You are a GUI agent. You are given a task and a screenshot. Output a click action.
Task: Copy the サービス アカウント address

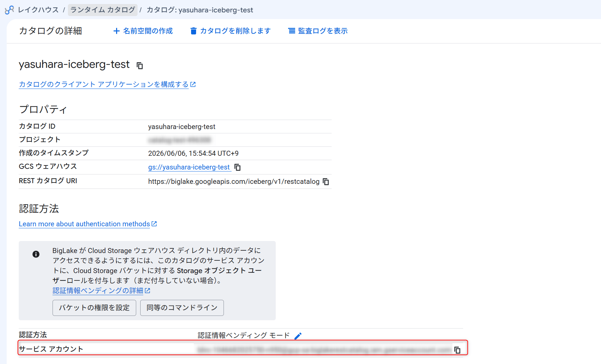[457, 350]
